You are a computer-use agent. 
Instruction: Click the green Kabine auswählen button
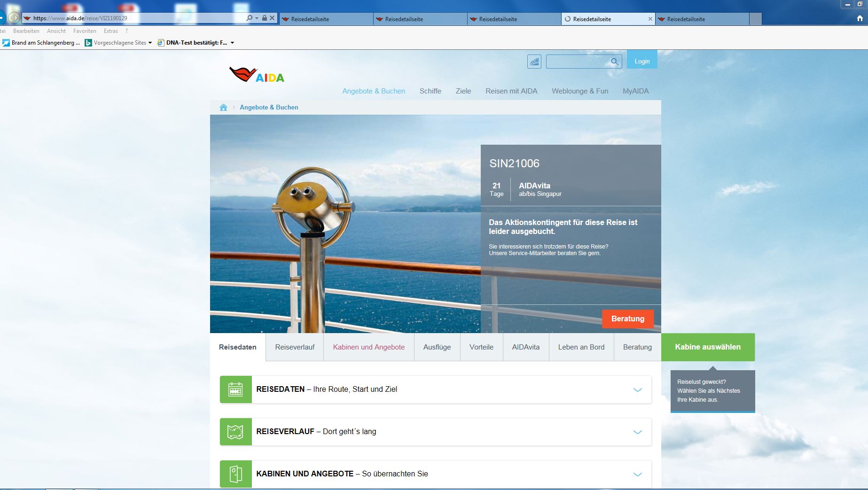pyautogui.click(x=707, y=347)
